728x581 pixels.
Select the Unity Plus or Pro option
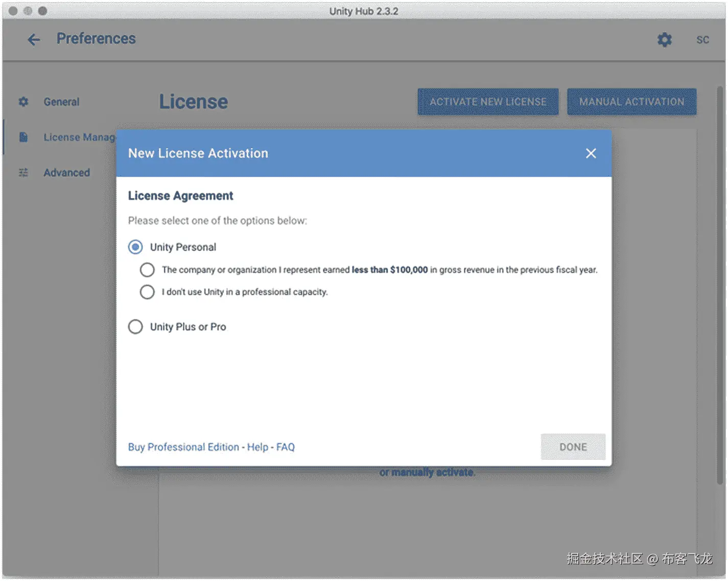click(x=135, y=327)
